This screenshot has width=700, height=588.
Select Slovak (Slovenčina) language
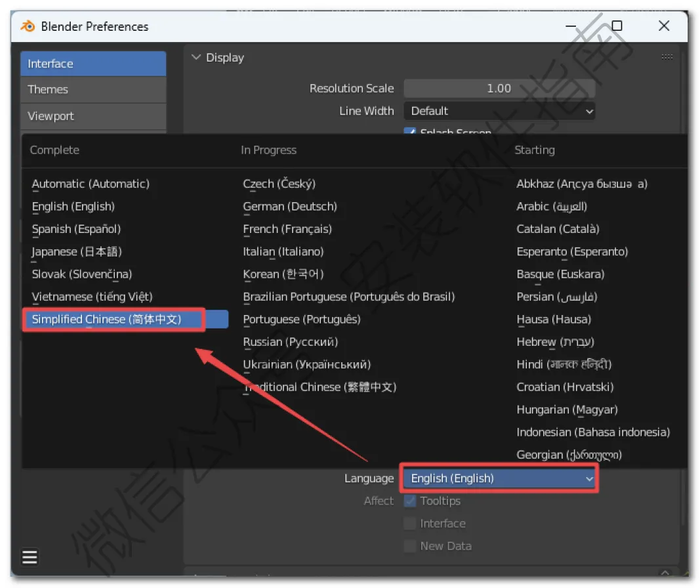(x=82, y=274)
